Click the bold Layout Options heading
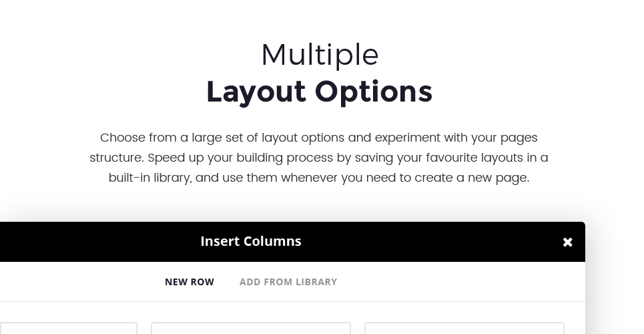The width and height of the screenshot is (644, 334). click(319, 92)
